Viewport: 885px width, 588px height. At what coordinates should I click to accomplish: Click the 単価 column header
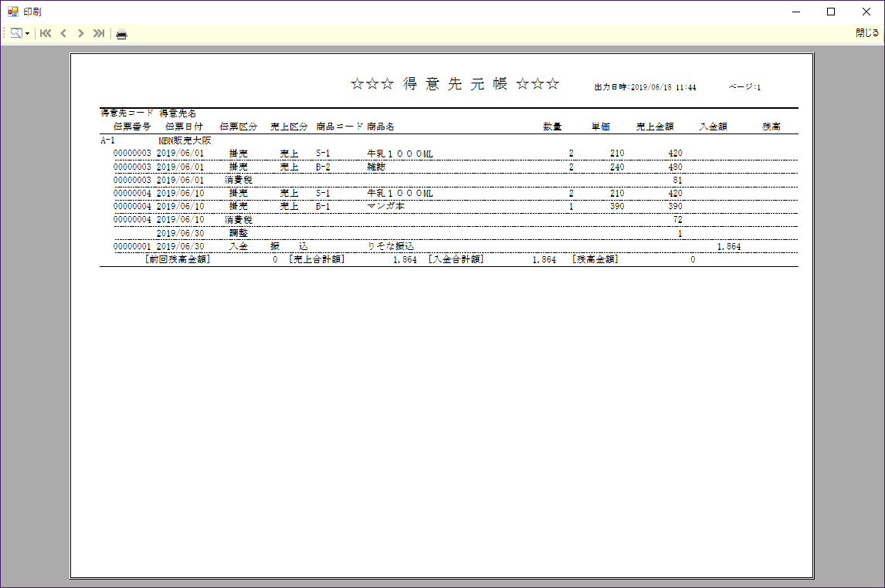tap(601, 127)
